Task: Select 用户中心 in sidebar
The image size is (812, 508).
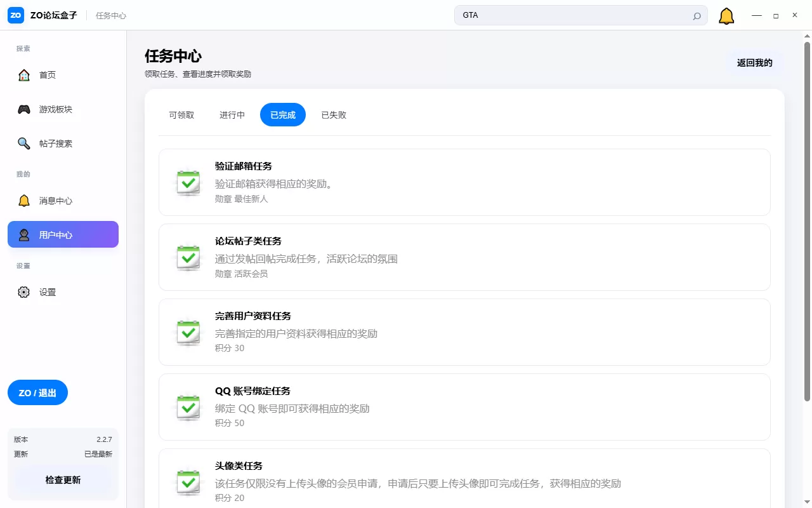Action: [63, 235]
